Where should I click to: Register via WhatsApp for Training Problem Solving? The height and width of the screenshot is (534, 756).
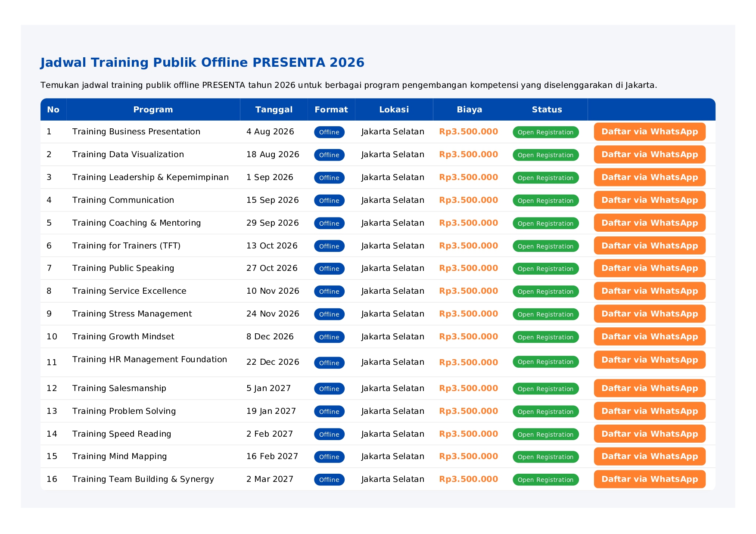coord(650,411)
